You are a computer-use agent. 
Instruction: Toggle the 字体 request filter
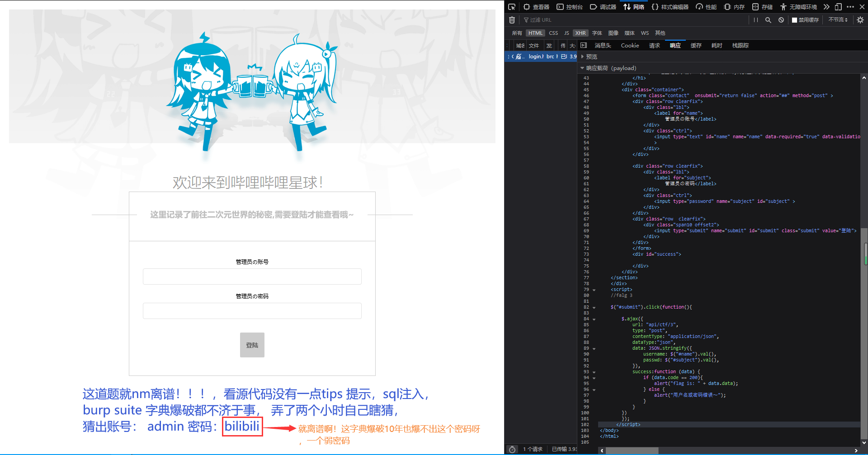[x=597, y=33]
